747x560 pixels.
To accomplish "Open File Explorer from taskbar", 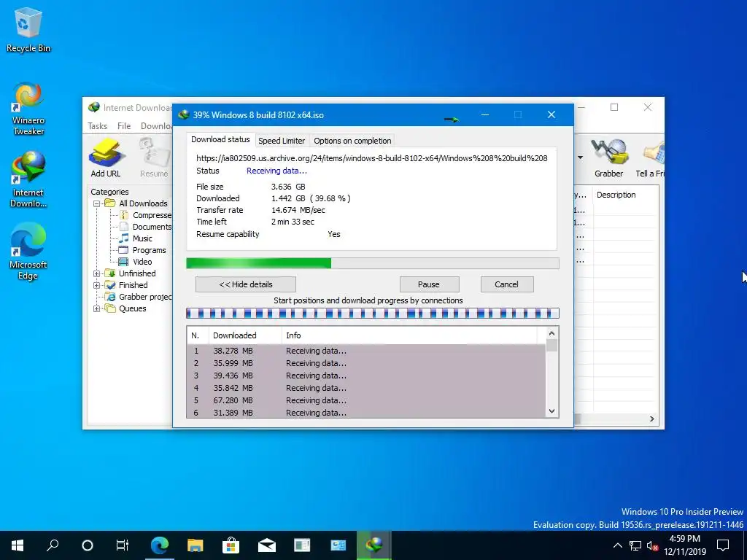I will [x=195, y=545].
